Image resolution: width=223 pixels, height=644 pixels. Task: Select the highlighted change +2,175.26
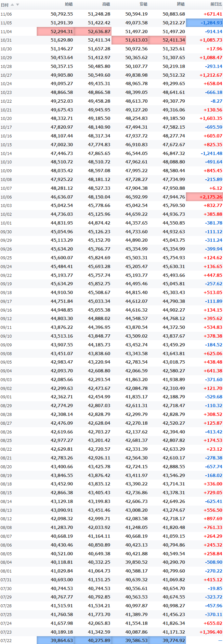204,197
